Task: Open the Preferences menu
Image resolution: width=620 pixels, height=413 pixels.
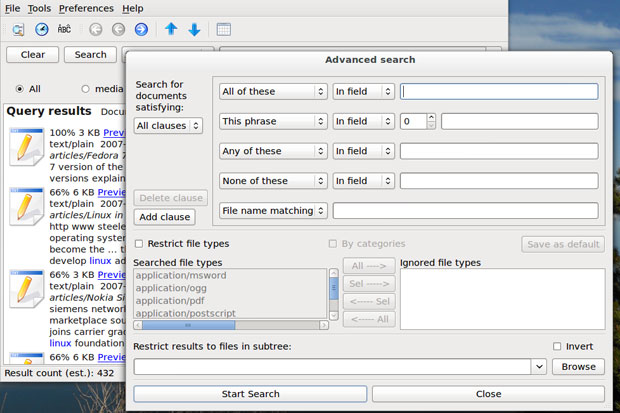Action: pos(86,8)
